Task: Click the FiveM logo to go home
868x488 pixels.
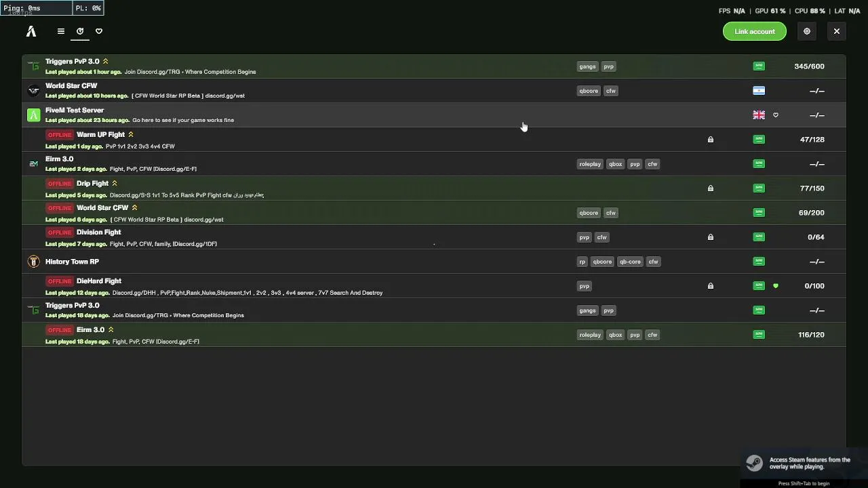Action: coord(31,31)
